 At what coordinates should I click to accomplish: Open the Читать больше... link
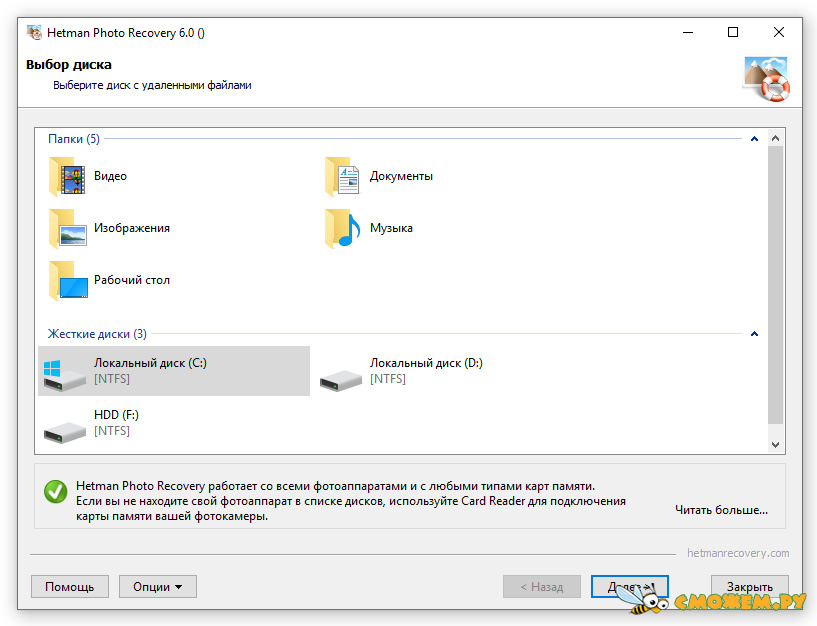pyautogui.click(x=721, y=510)
